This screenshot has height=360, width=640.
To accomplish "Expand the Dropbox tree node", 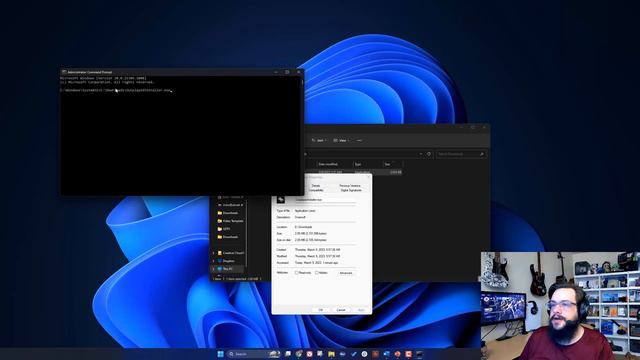I will tap(213, 261).
